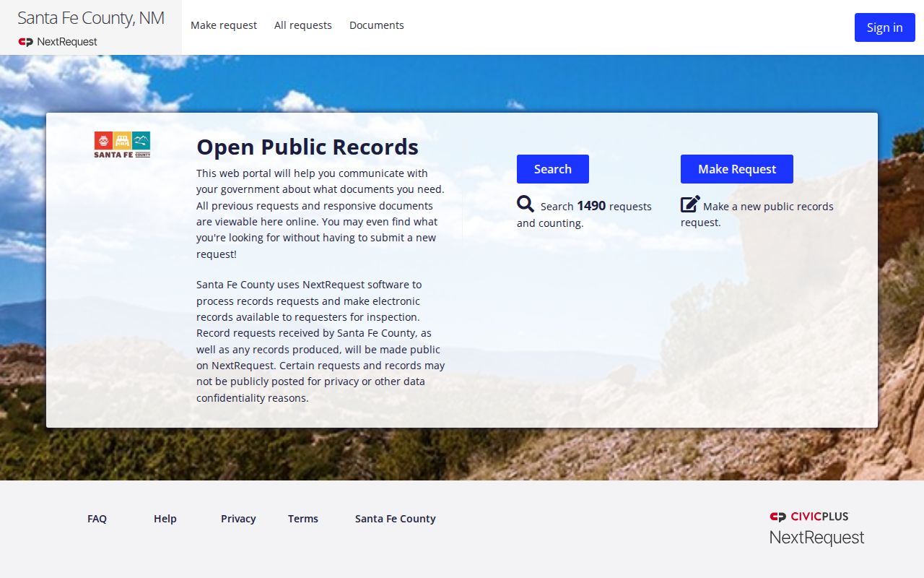Click the Santa Fe County logo image
Image resolution: width=924 pixels, height=578 pixels.
click(122, 144)
